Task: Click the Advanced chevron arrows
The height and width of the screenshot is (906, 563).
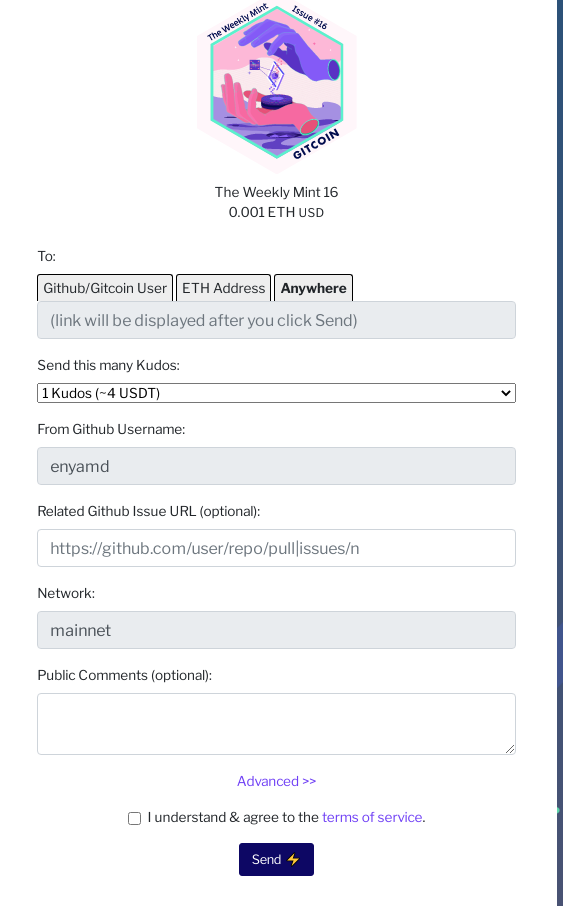Action: tap(309, 781)
